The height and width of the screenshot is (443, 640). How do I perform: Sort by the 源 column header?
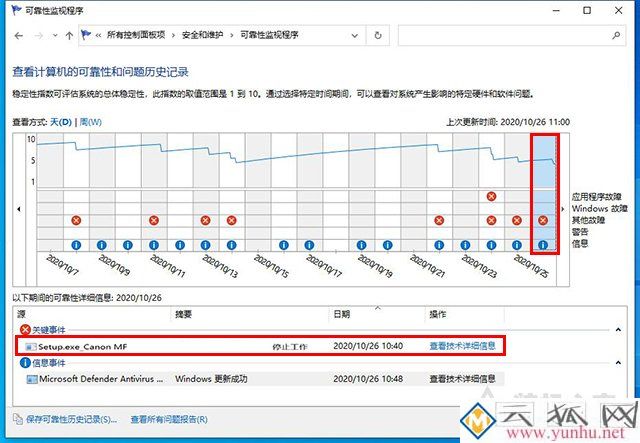[x=93, y=314]
